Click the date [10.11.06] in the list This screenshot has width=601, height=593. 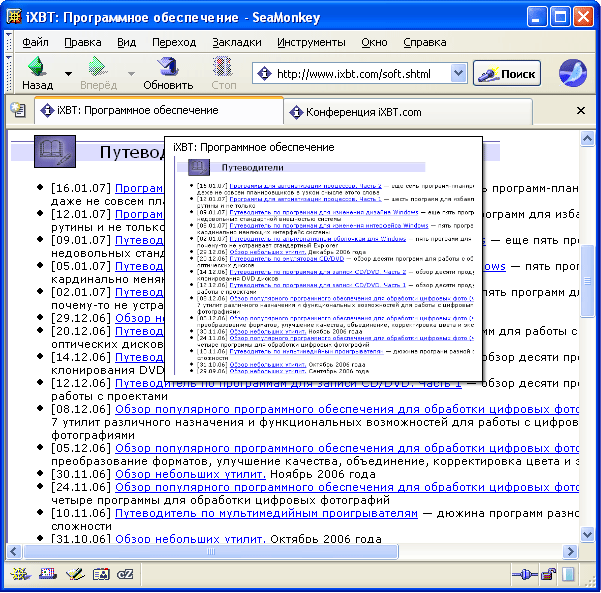click(81, 514)
